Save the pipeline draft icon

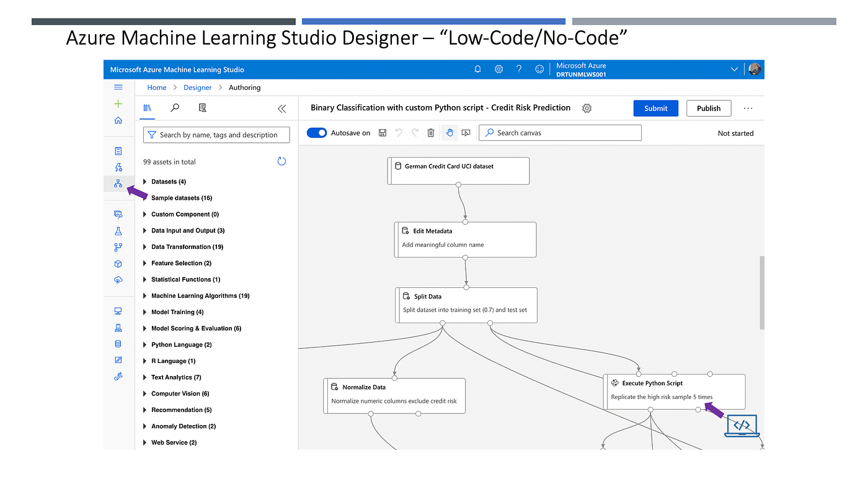383,133
